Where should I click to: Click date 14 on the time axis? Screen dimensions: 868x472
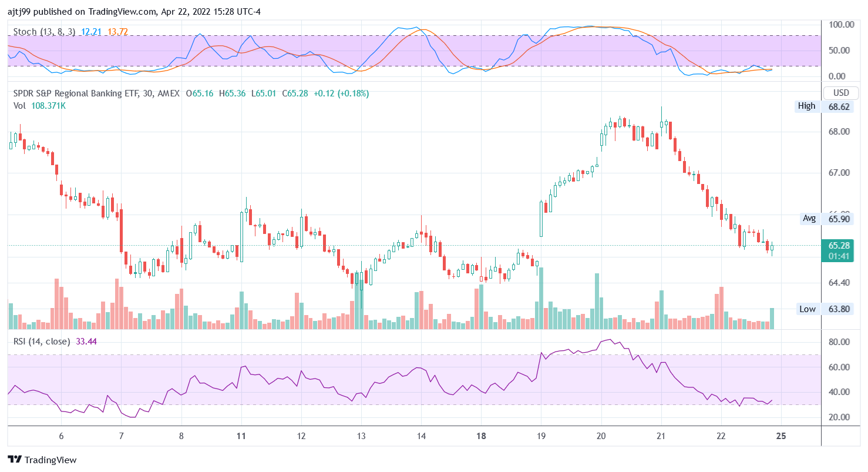pos(421,436)
